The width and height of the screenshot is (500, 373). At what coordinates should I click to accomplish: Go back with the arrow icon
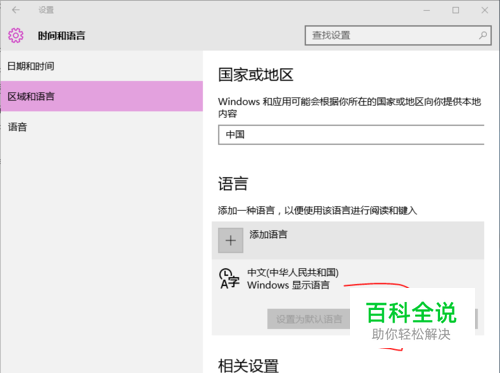pos(15,10)
